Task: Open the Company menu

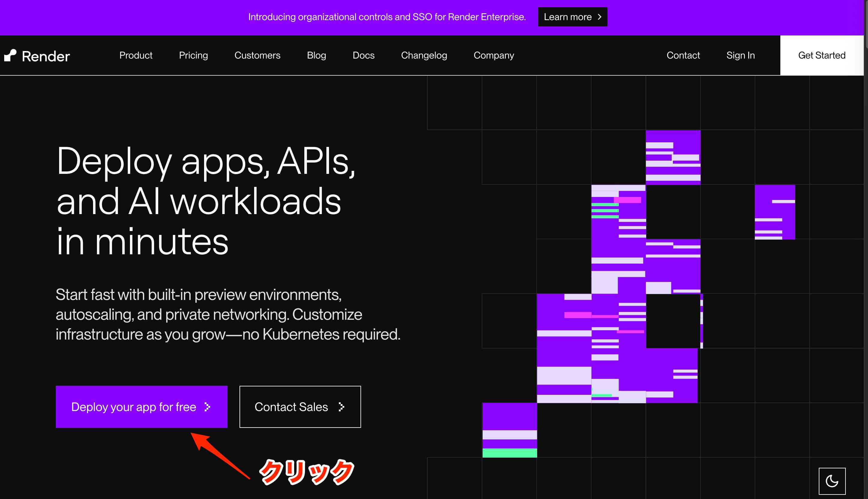Action: (x=494, y=56)
